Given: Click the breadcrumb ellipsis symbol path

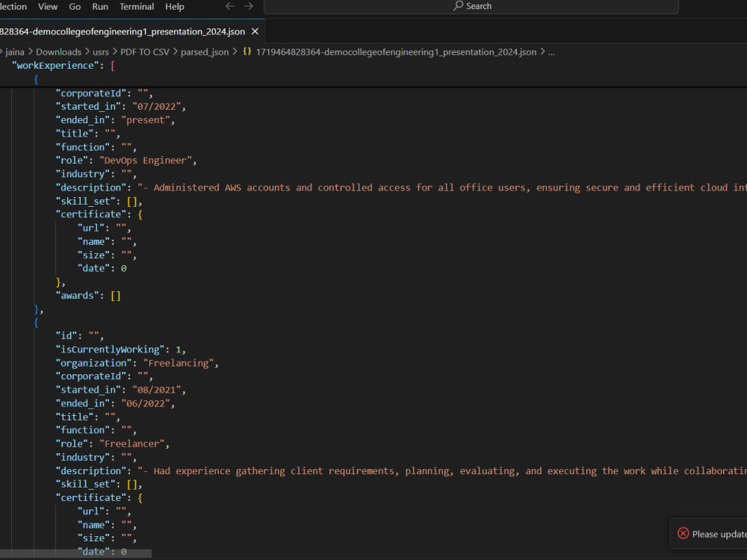Looking at the screenshot, I should (551, 52).
